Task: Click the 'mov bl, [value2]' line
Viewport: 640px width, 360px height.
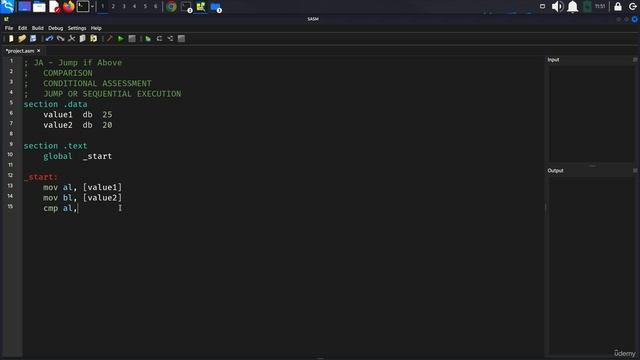Action: tap(82, 198)
